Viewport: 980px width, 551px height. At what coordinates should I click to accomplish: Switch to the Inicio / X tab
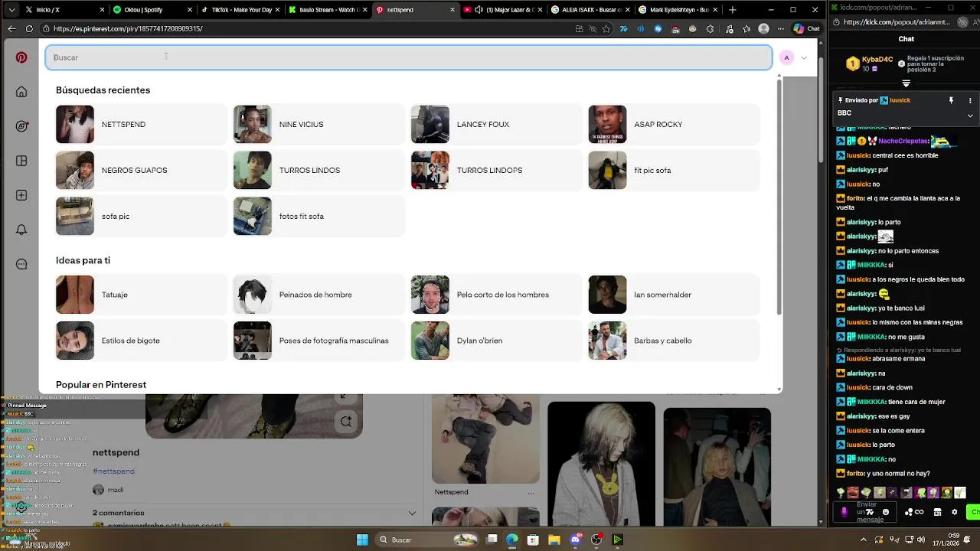tap(64, 10)
